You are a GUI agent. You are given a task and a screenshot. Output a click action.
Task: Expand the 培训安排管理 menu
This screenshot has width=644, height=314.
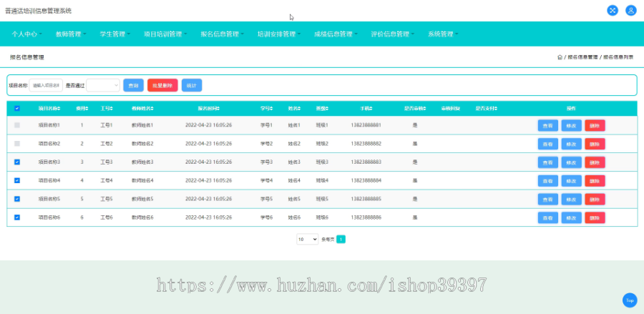click(x=279, y=34)
